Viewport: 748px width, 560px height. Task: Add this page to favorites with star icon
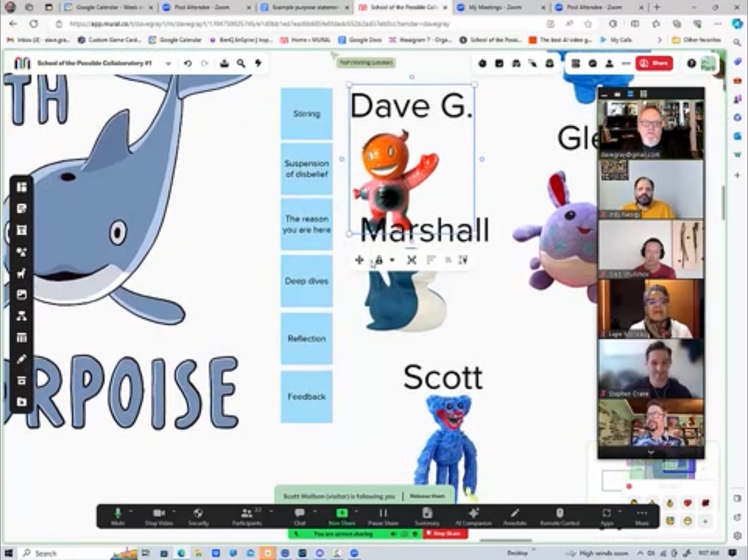coord(588,24)
